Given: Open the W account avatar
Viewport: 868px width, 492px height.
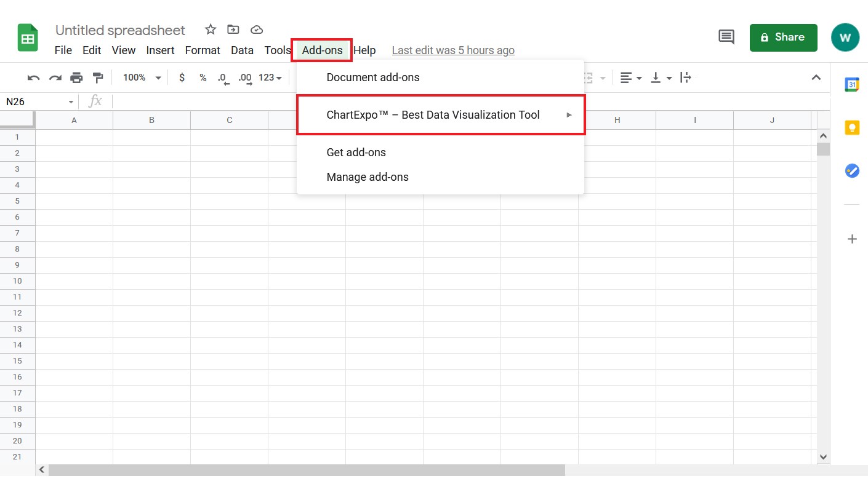Looking at the screenshot, I should tap(845, 38).
